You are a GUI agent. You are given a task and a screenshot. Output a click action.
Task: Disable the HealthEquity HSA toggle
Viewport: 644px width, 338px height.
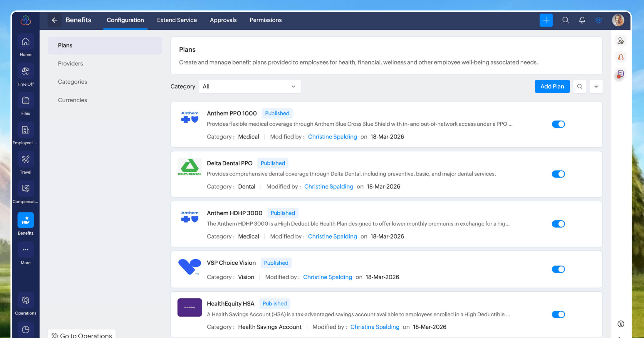[558, 314]
